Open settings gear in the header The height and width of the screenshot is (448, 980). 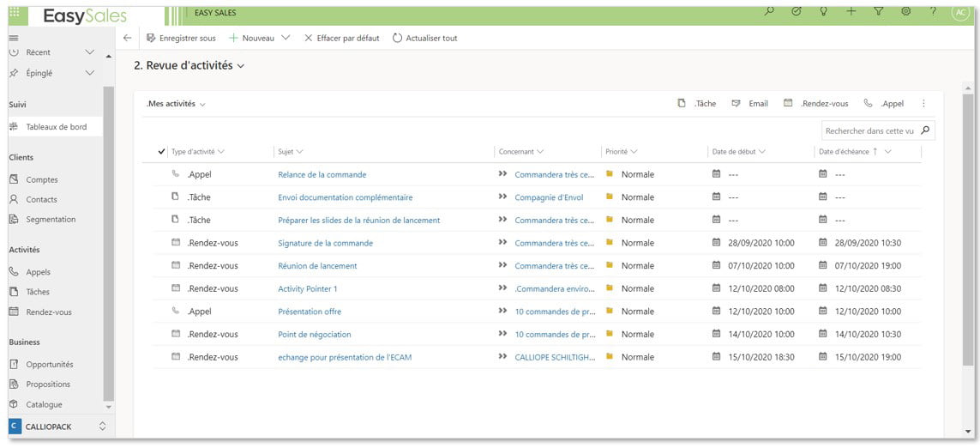(905, 11)
